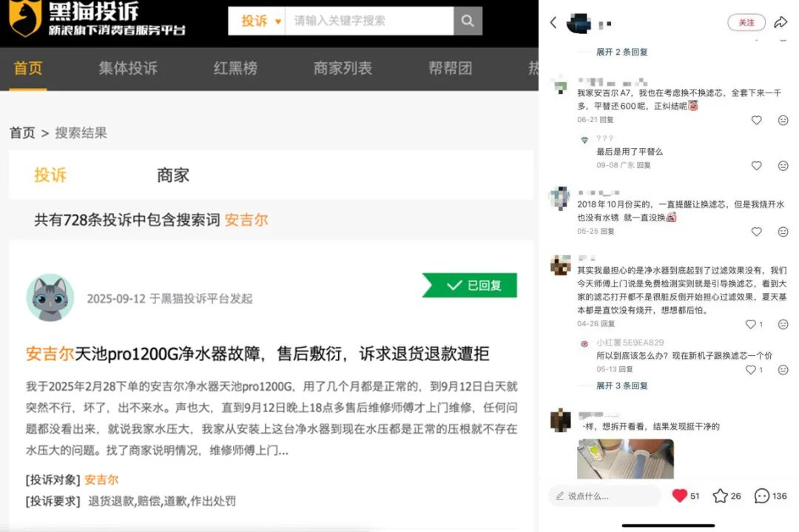Open the filter photo in the comment
This screenshot has height=532, width=799.
click(625, 459)
